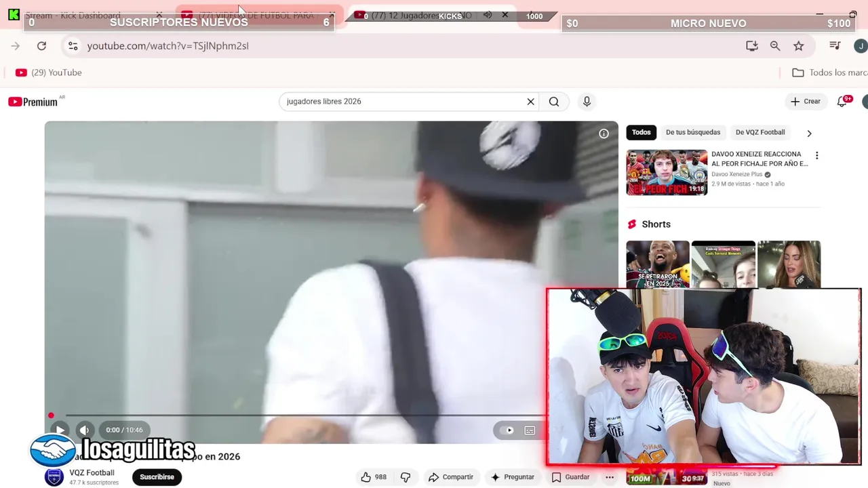The image size is (868, 488).
Task: Open options for Davoo Xeneize video
Action: pos(816,155)
